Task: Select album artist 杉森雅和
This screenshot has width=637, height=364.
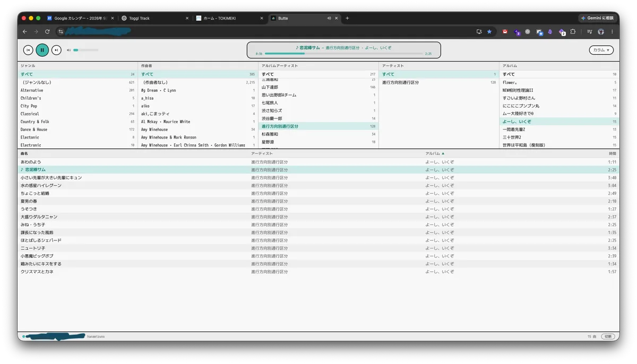Action: click(318, 134)
